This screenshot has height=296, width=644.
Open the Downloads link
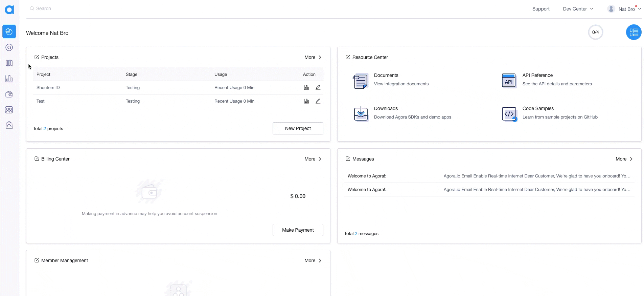386,108
